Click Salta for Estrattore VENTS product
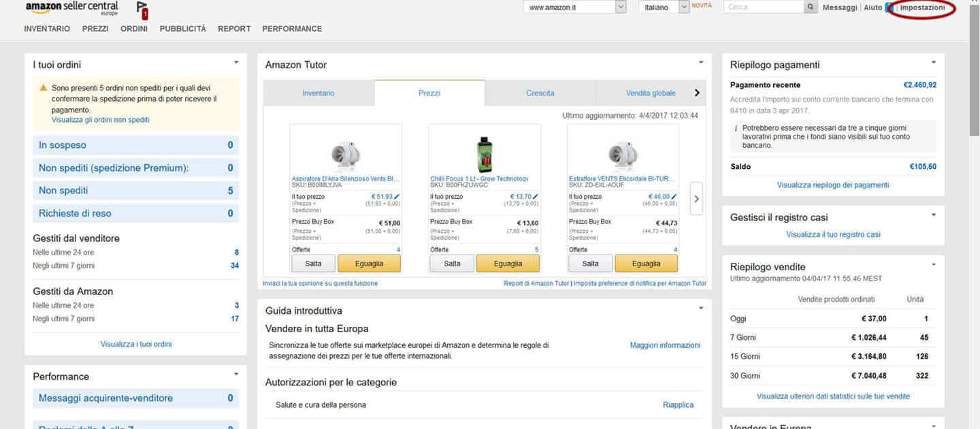 click(591, 264)
